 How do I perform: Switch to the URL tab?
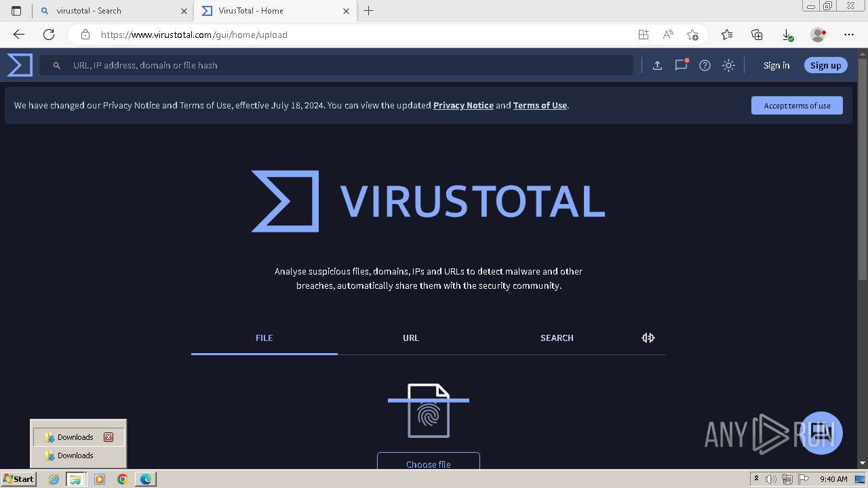pos(411,338)
